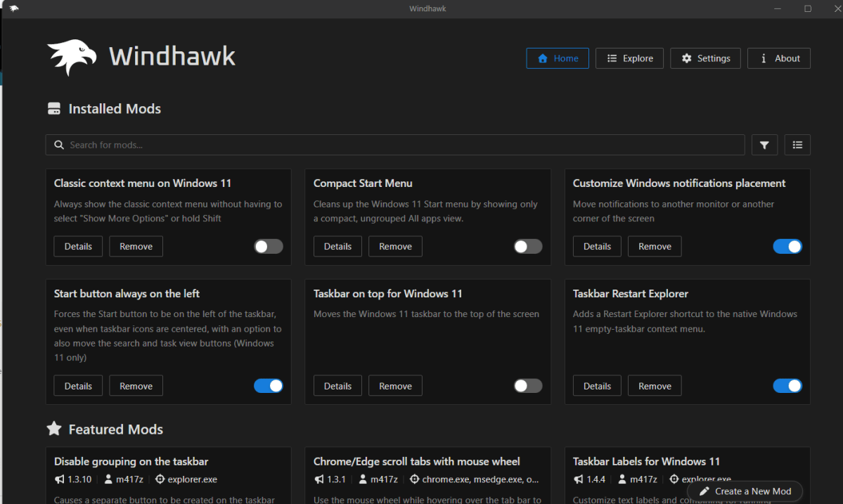Switch to list view with the list icon
The width and height of the screenshot is (843, 504).
coord(797,145)
